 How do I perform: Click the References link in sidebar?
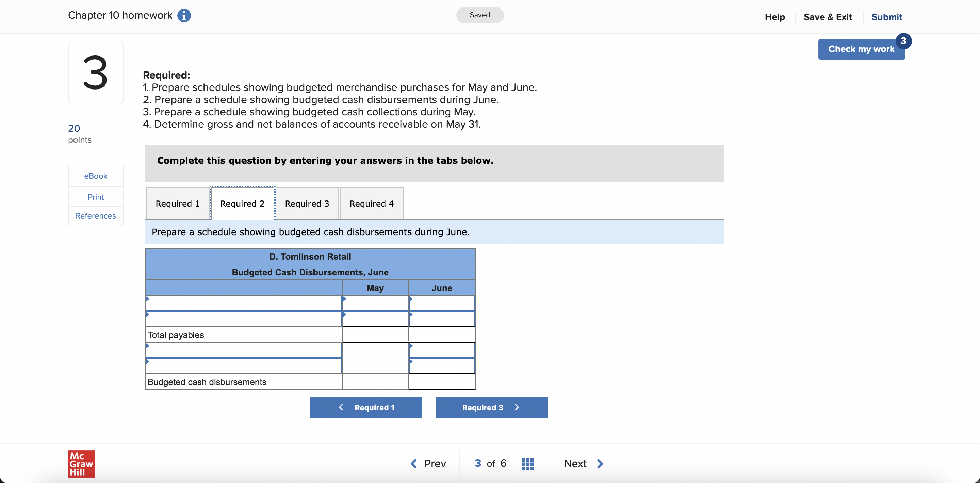[x=96, y=216]
